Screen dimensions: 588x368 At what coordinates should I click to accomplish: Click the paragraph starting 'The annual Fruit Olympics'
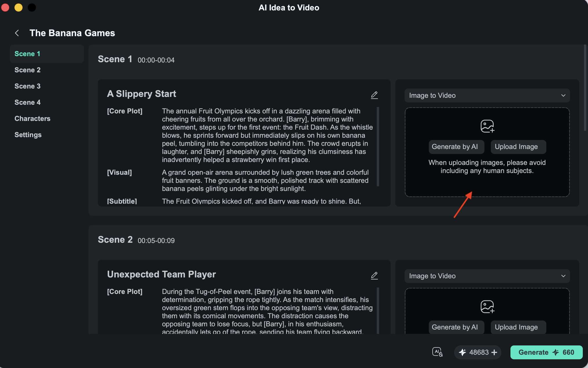click(x=267, y=135)
